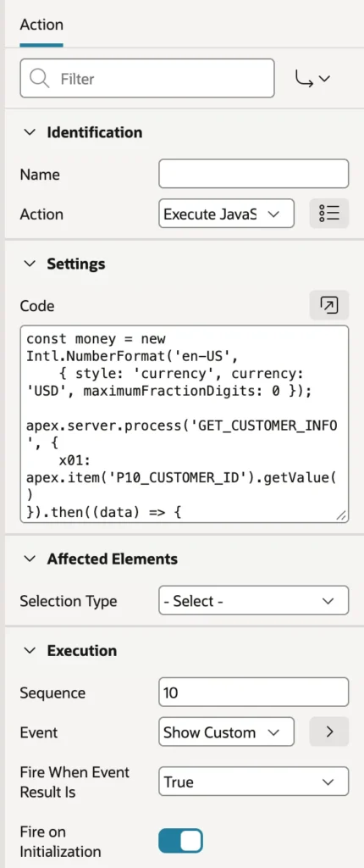The image size is (364, 868).
Task: Click the search magnifier icon in Filter
Action: (39, 79)
